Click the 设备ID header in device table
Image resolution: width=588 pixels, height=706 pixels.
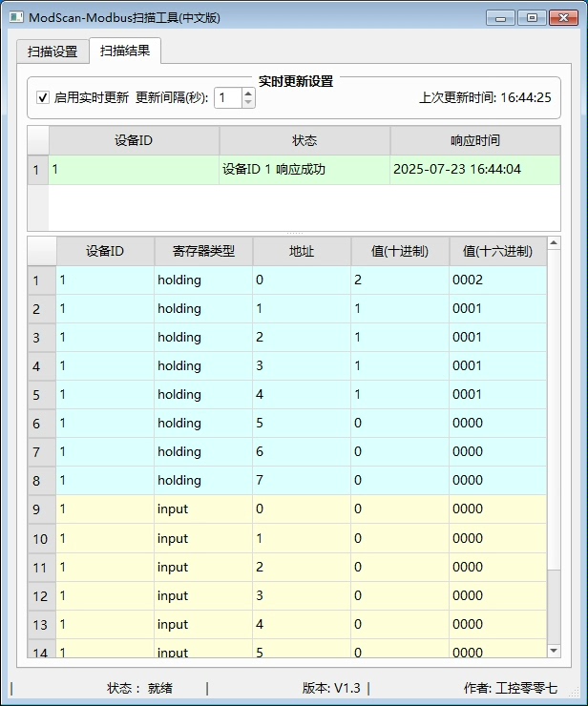point(134,140)
